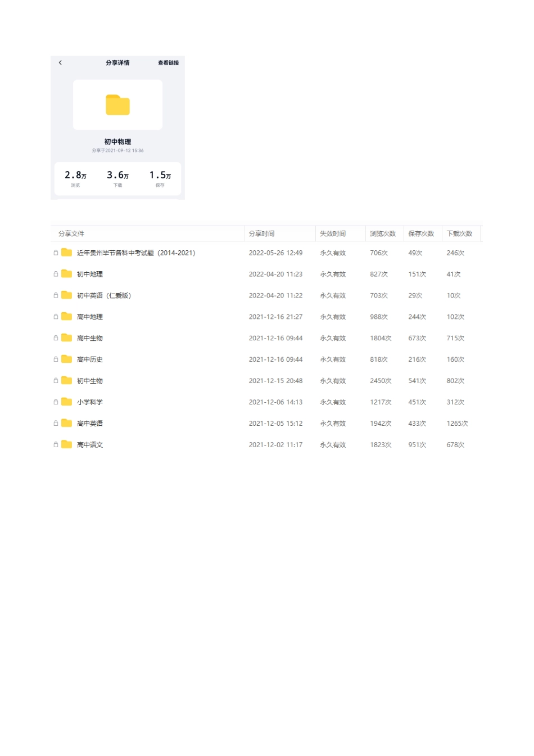The width and height of the screenshot is (534, 756).
Task: Click the folder icon for 高中生物
Action: click(67, 338)
